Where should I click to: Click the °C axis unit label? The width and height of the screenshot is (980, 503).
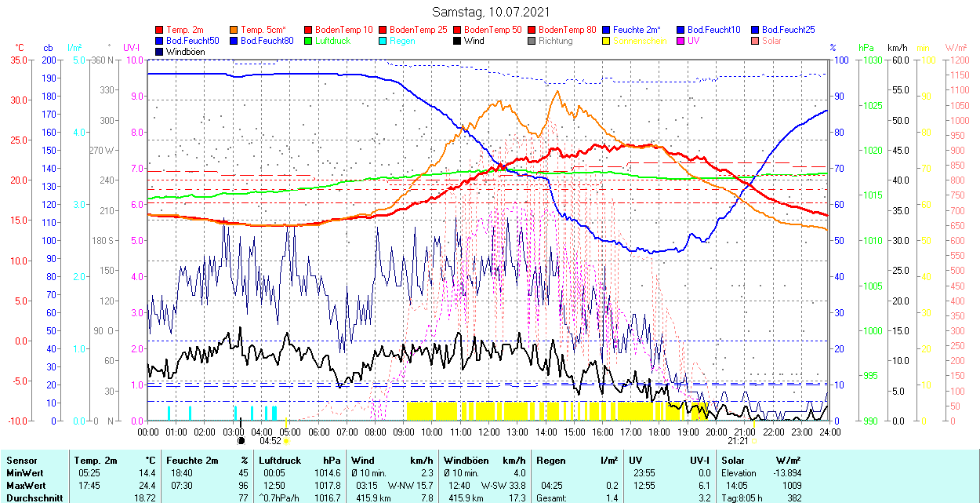(20, 48)
